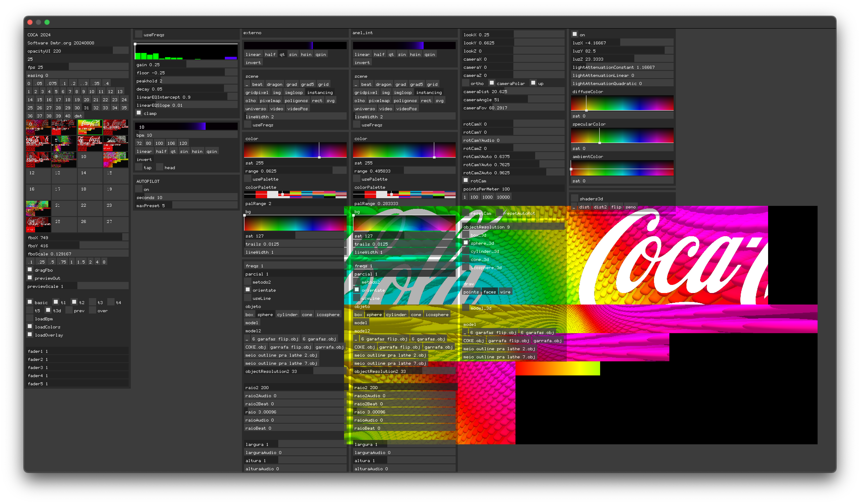Choose pixelmap scene in externo column
The width and height of the screenshot is (860, 504).
pyautogui.click(x=270, y=101)
